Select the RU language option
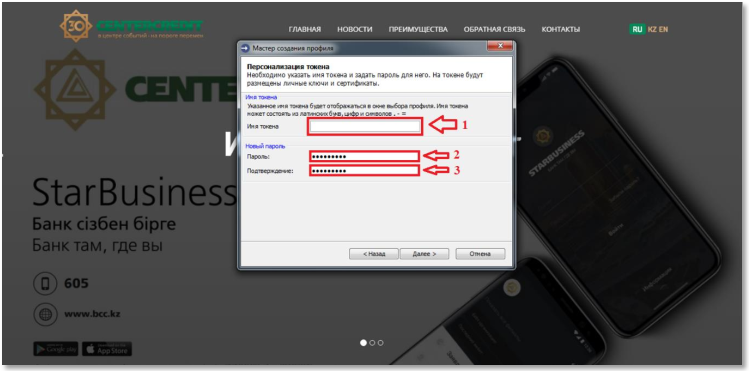749x371 pixels. pos(637,29)
